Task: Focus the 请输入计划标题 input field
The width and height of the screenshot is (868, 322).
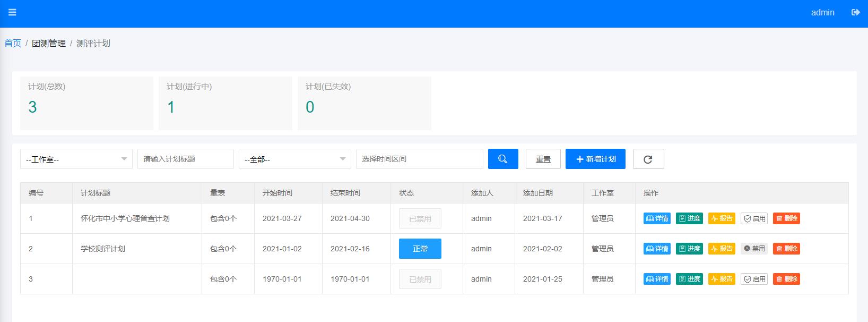Action: coord(186,159)
